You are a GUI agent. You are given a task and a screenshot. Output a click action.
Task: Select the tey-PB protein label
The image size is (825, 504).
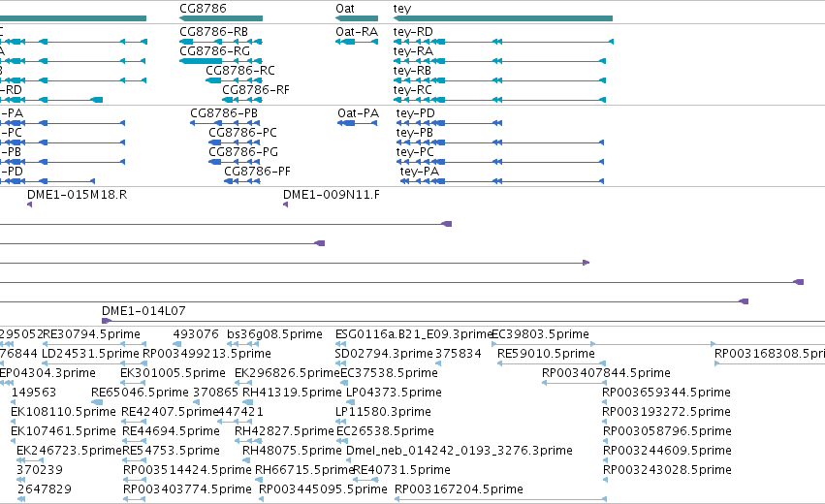[415, 133]
